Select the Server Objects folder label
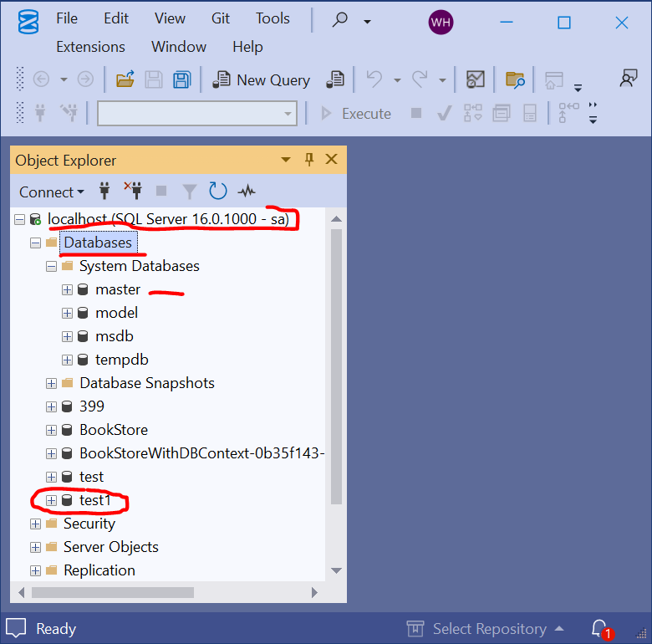Viewport: 652px width, 644px height. pyautogui.click(x=111, y=547)
